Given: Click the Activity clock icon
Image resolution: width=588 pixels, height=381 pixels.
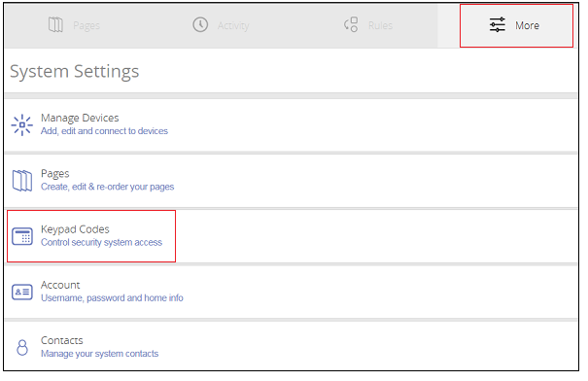Looking at the screenshot, I should click(200, 24).
